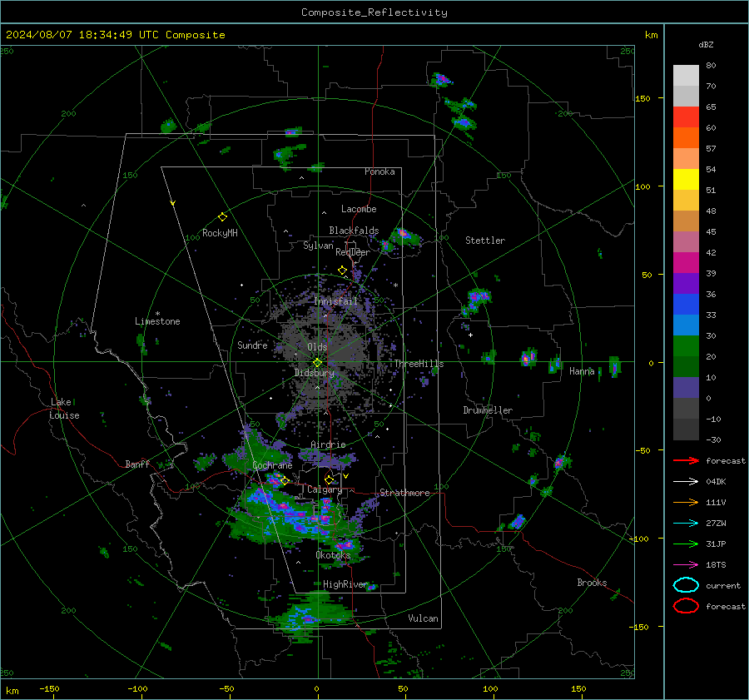The width and height of the screenshot is (749, 700).
Task: Select the orange 57–60 dBZ swatch
Action: [686, 137]
